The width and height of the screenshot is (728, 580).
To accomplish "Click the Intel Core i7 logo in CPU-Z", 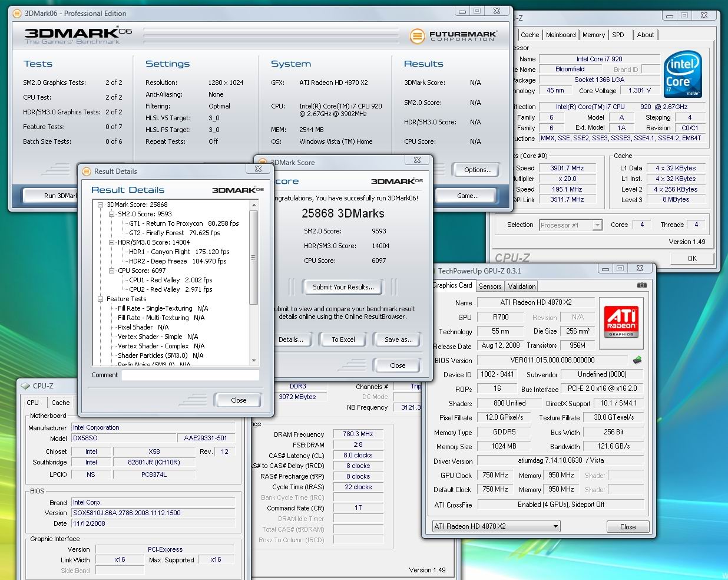I will coord(682,75).
